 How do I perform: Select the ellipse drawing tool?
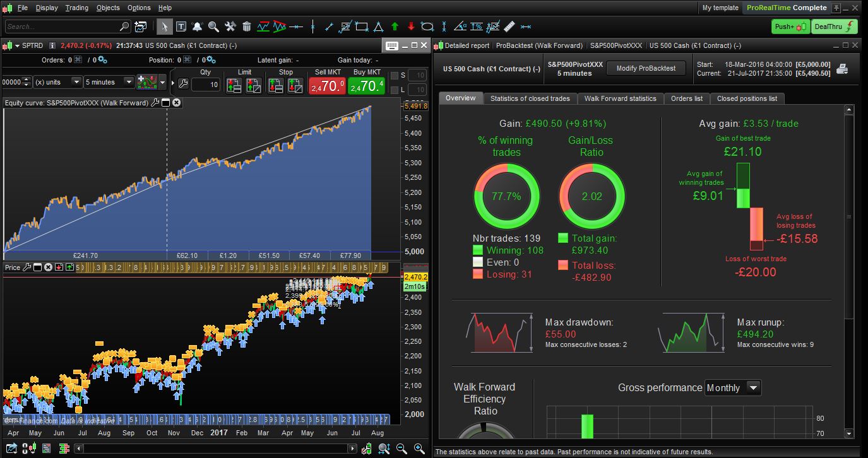tap(427, 26)
